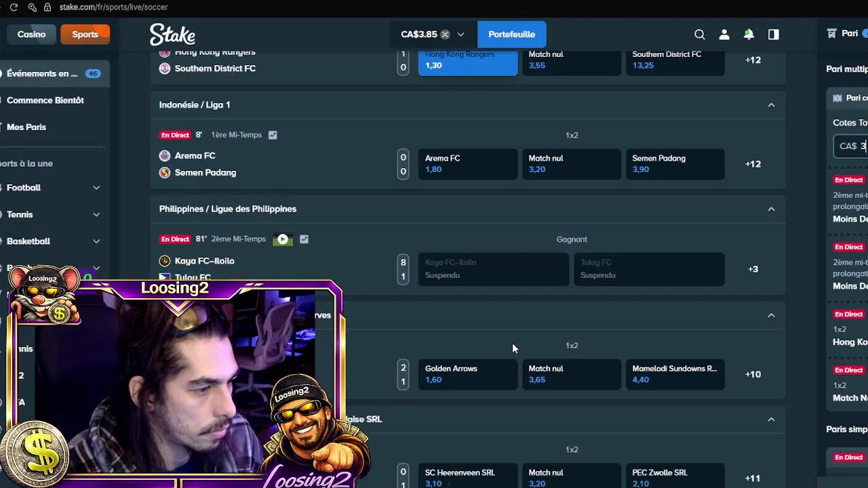Expand the Tennis sidebar section

point(96,214)
